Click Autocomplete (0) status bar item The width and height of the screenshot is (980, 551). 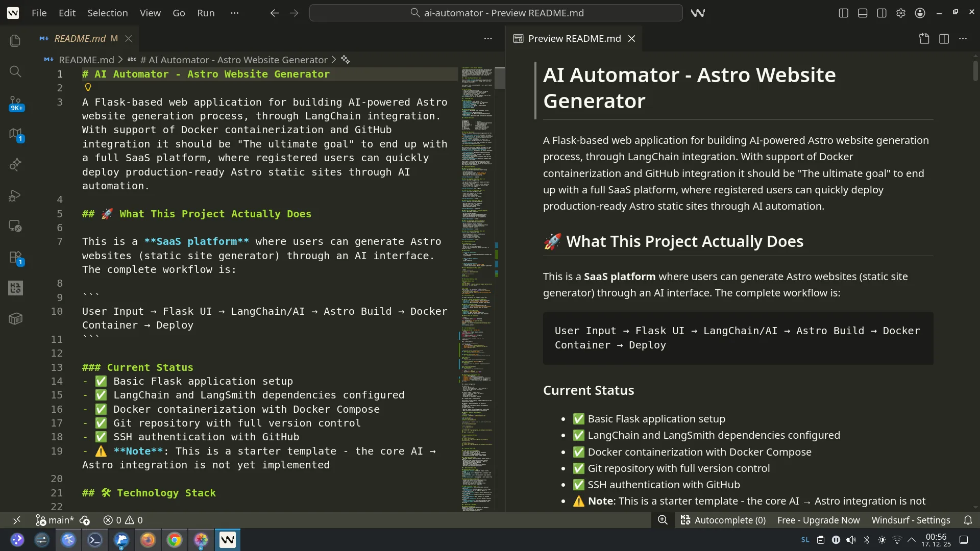click(723, 520)
